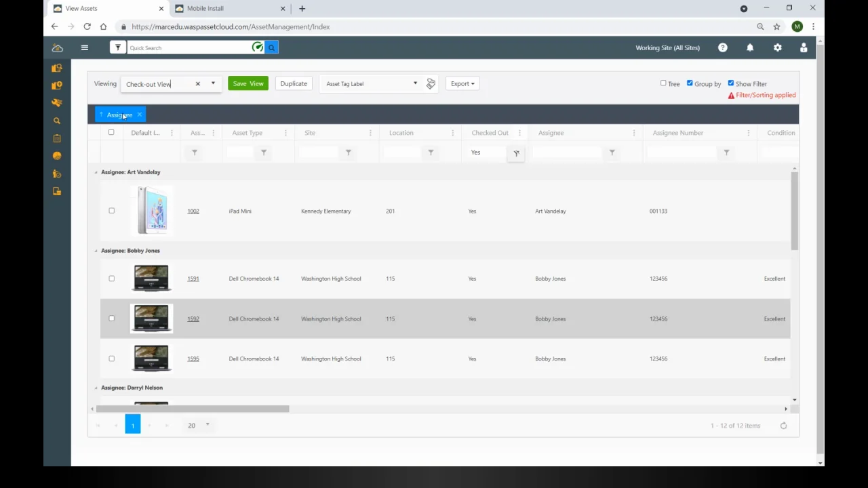Open the help question mark icon
This screenshot has width=868, height=488.
[723, 47]
